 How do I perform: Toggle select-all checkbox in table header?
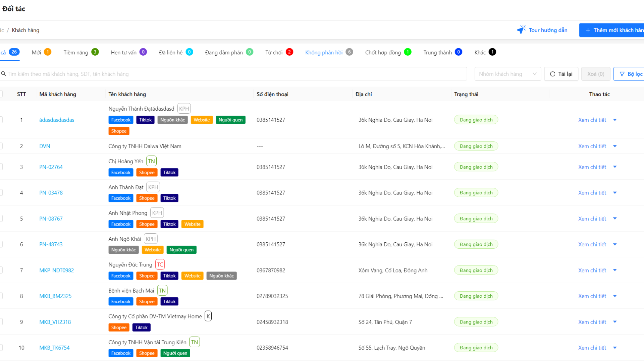click(x=1, y=94)
